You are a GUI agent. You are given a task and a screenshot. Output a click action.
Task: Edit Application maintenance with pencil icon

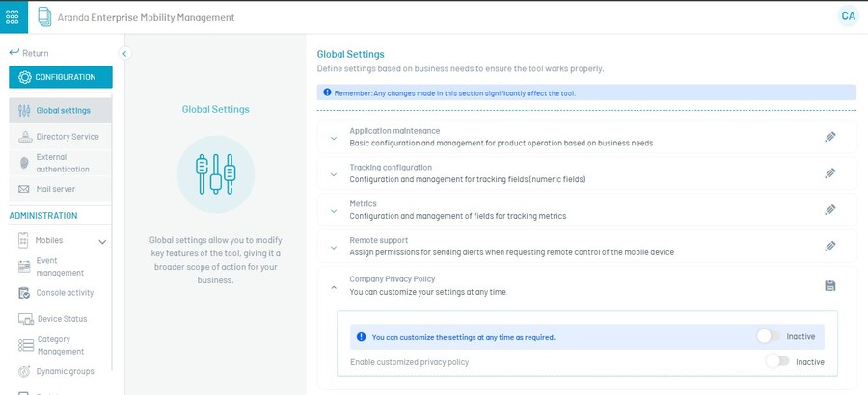830,137
